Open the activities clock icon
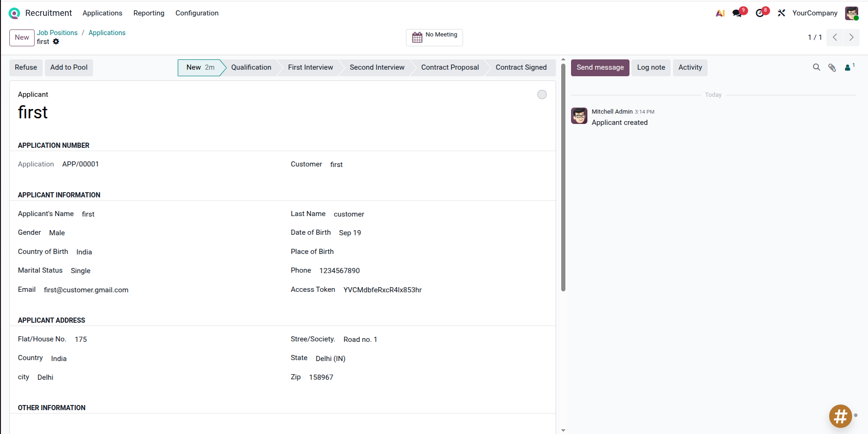The height and width of the screenshot is (434, 868). [760, 13]
